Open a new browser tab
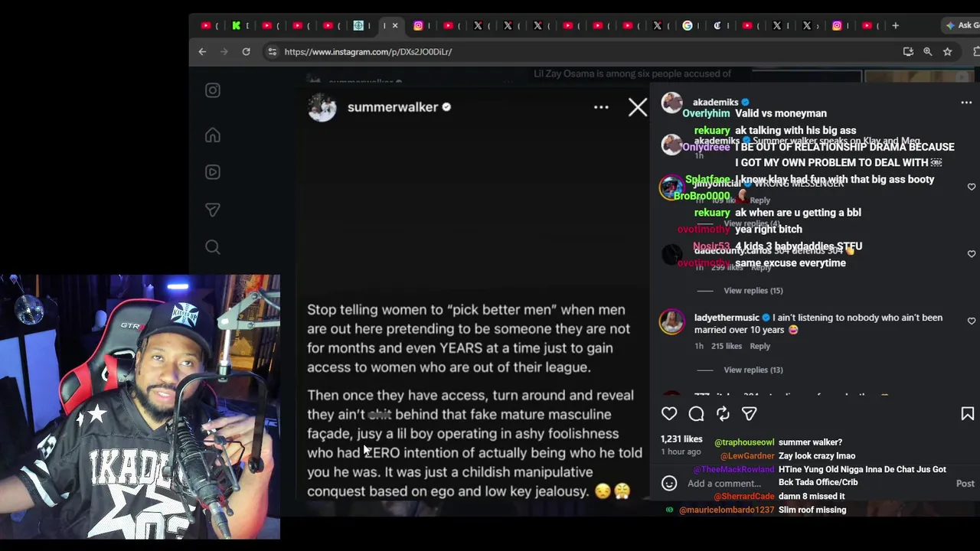Image resolution: width=980 pixels, height=551 pixels. (895, 25)
